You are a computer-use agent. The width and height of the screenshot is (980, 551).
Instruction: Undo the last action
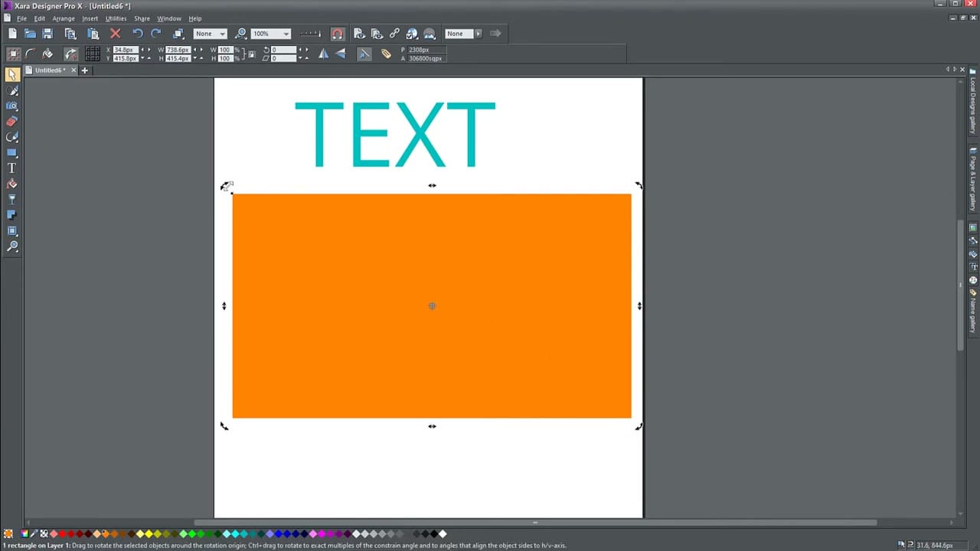pyautogui.click(x=137, y=33)
